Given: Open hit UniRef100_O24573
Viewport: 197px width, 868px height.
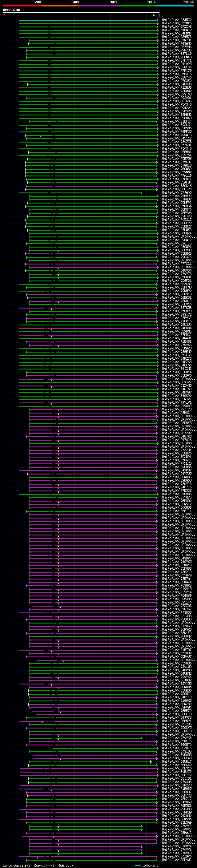Looking at the screenshot, I should pos(176,37).
